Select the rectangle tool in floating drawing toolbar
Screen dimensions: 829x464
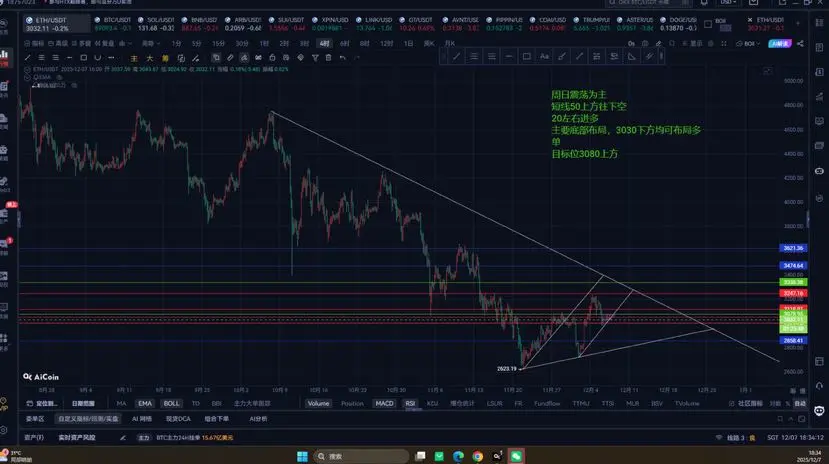click(x=527, y=56)
